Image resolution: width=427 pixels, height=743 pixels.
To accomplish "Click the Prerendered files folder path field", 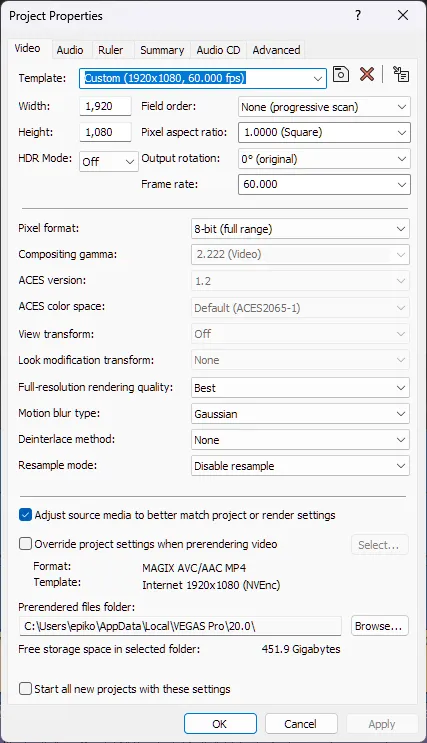I will point(180,626).
